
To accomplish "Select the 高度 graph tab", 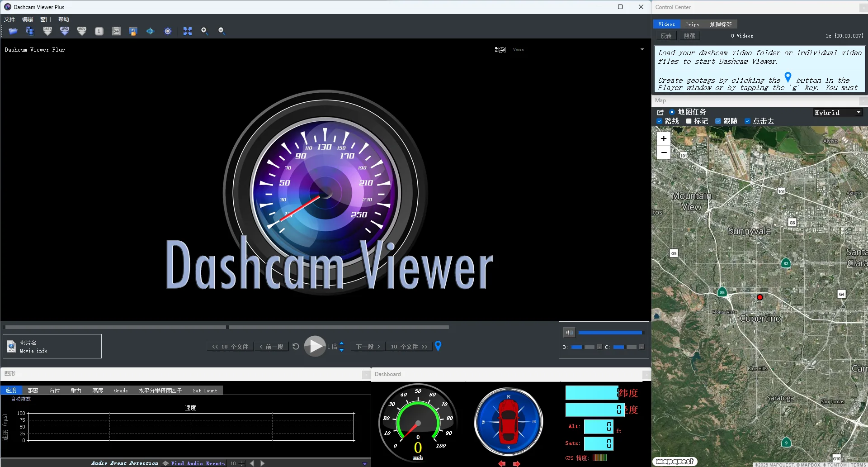I will 98,391.
